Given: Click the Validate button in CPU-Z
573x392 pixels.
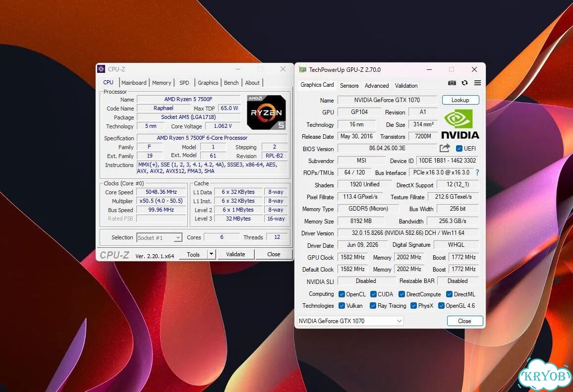Looking at the screenshot, I should [x=235, y=254].
